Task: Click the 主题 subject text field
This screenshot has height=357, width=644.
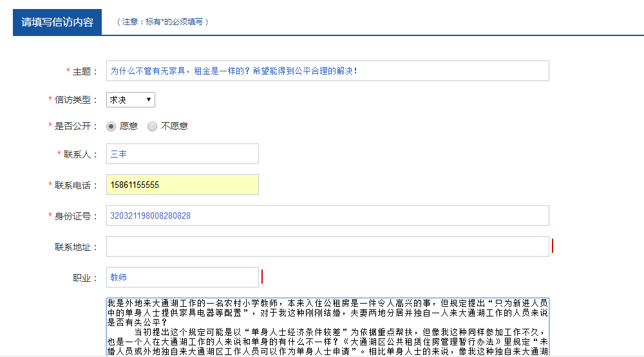Action: [327, 71]
